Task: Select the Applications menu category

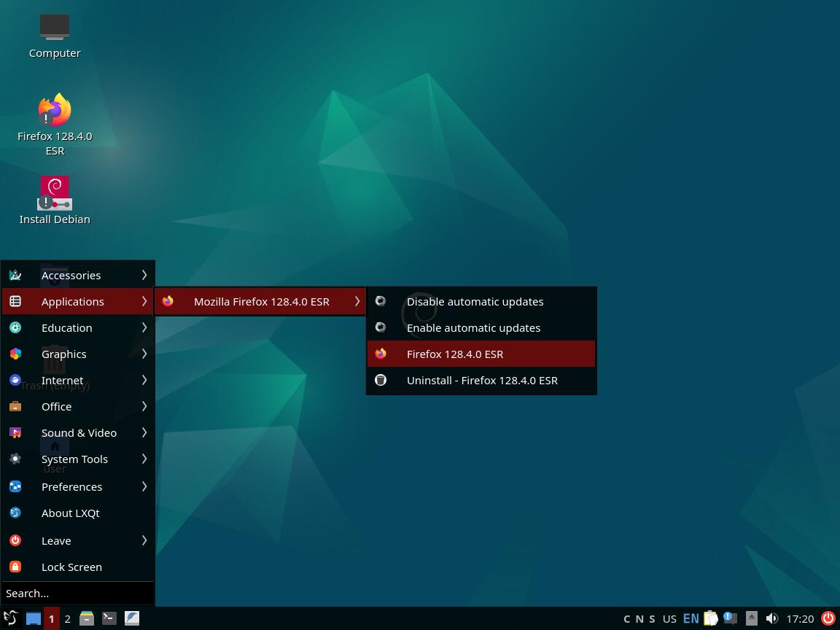Action: pyautogui.click(x=78, y=302)
